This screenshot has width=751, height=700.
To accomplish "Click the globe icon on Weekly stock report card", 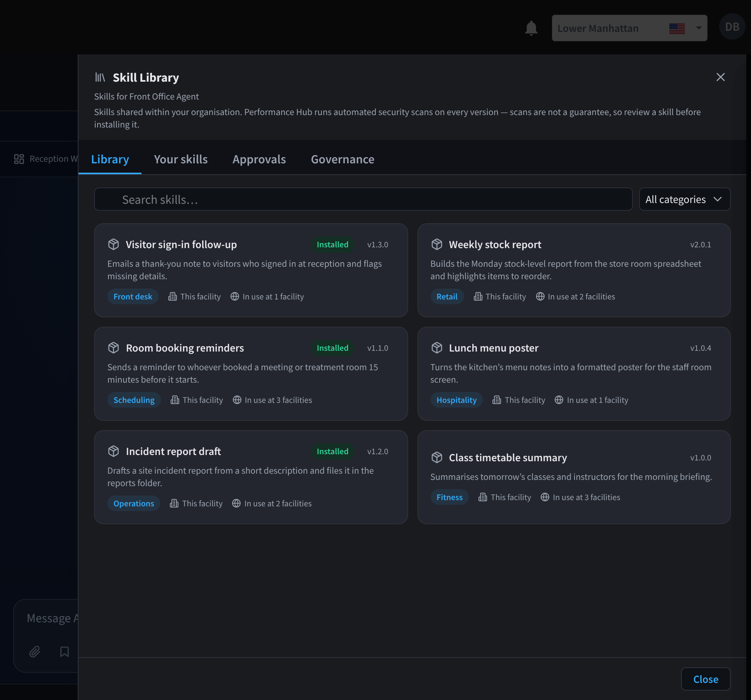I will 540,296.
